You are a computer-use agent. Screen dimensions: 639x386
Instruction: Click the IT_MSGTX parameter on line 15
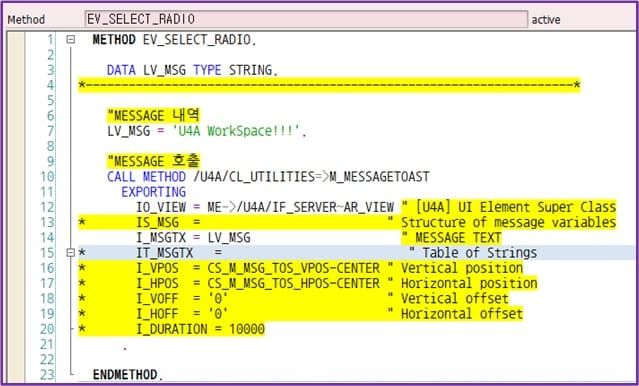(179, 253)
